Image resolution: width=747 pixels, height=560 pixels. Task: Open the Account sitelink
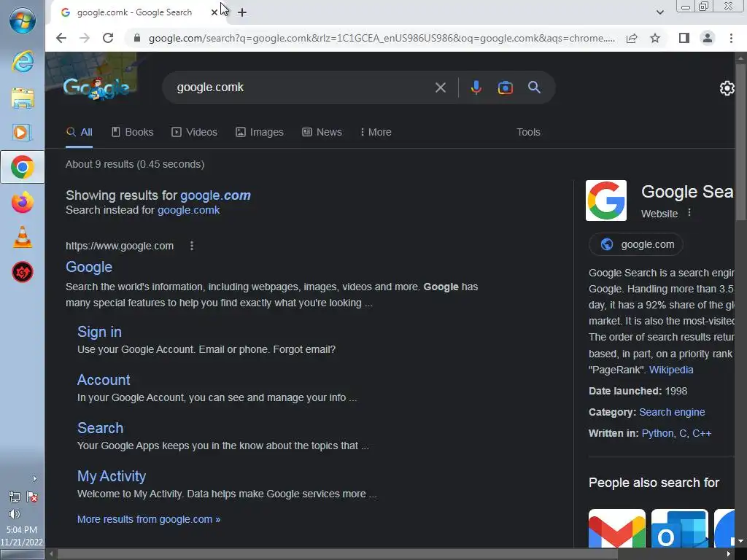tap(104, 380)
